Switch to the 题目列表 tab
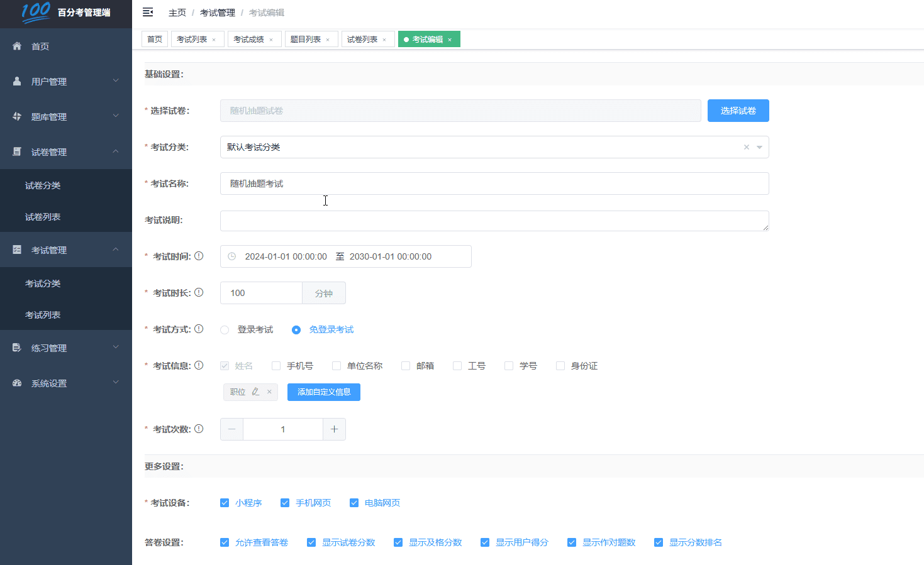Screen dimensions: 924x565 point(306,38)
